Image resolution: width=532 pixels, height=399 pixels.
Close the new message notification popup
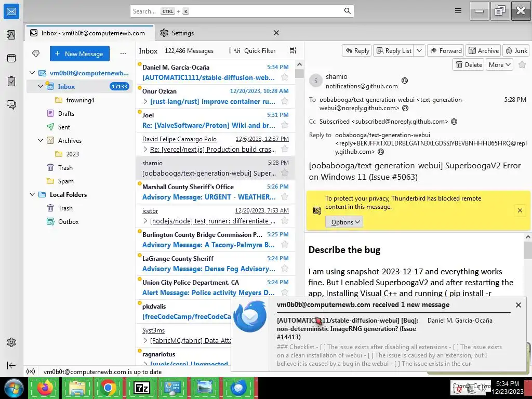(x=518, y=304)
